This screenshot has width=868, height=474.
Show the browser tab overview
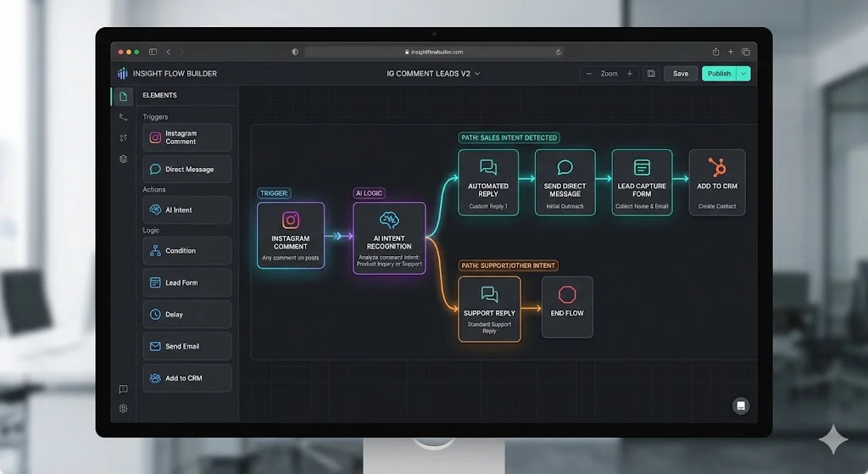746,52
